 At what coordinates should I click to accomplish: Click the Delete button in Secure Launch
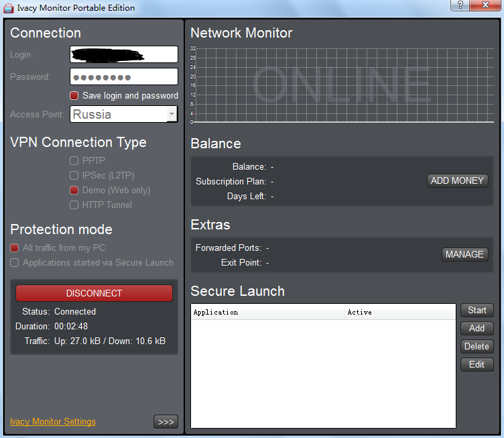[477, 346]
